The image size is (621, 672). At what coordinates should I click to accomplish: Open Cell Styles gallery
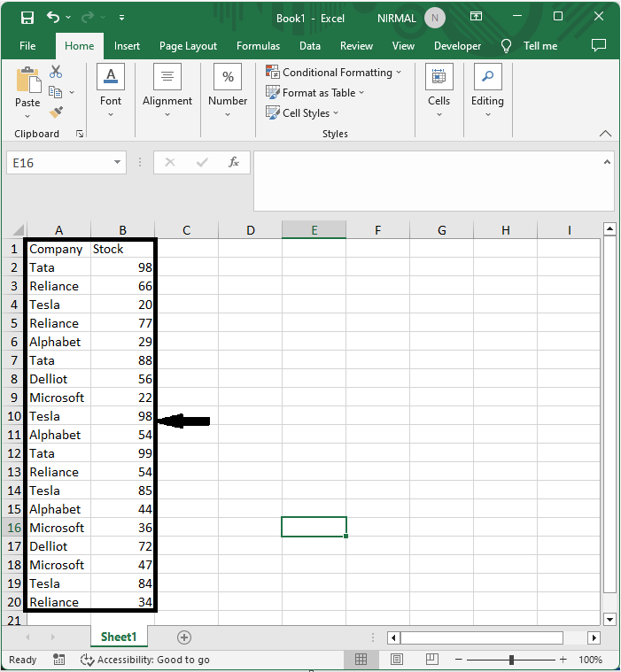(302, 112)
